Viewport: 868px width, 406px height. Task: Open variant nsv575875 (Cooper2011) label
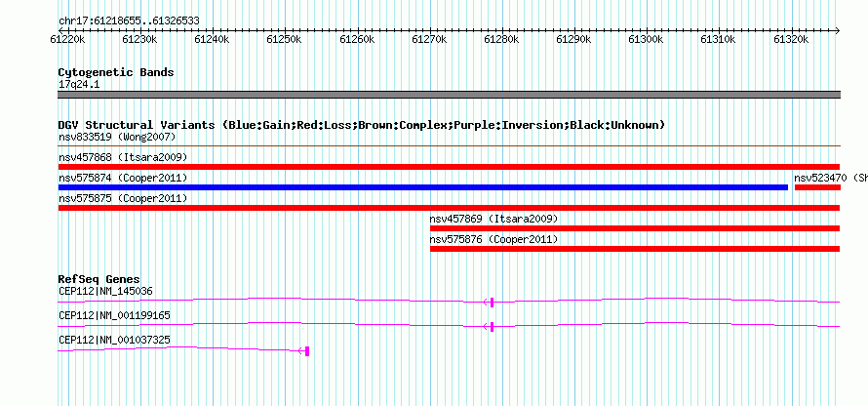tap(123, 198)
